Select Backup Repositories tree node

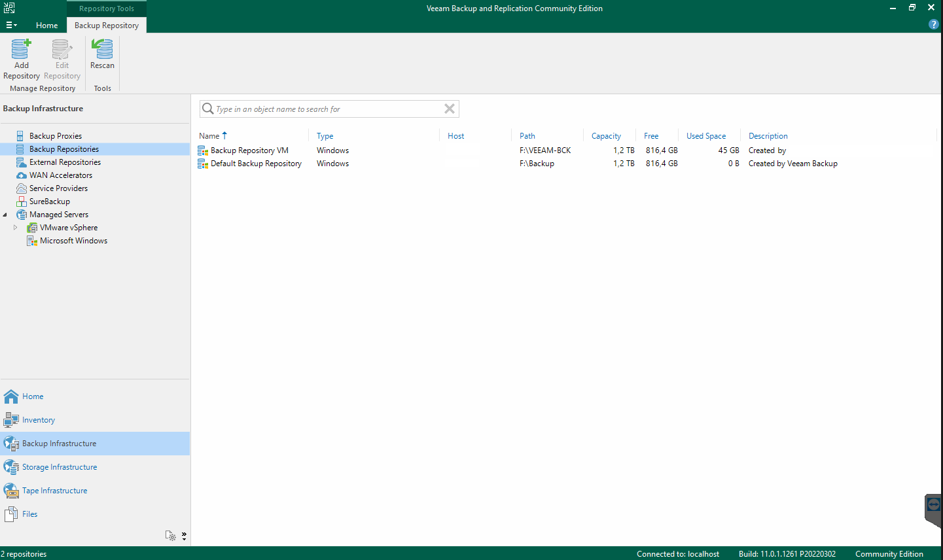coord(64,149)
